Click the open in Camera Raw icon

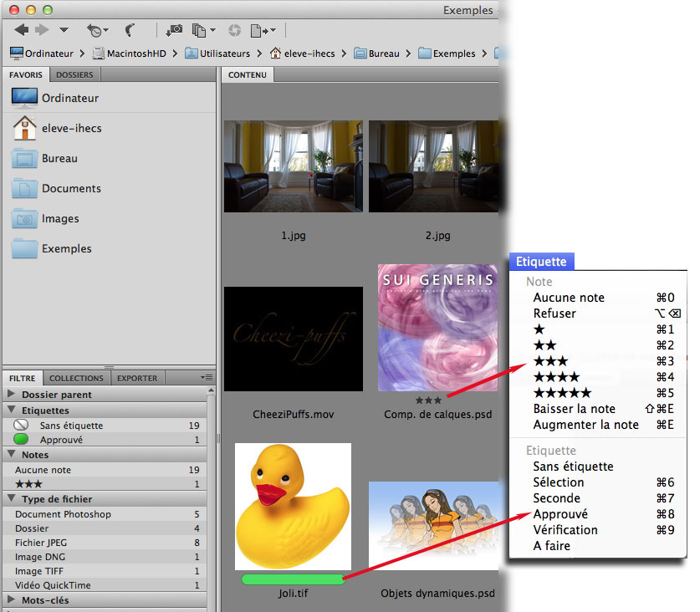(x=234, y=30)
